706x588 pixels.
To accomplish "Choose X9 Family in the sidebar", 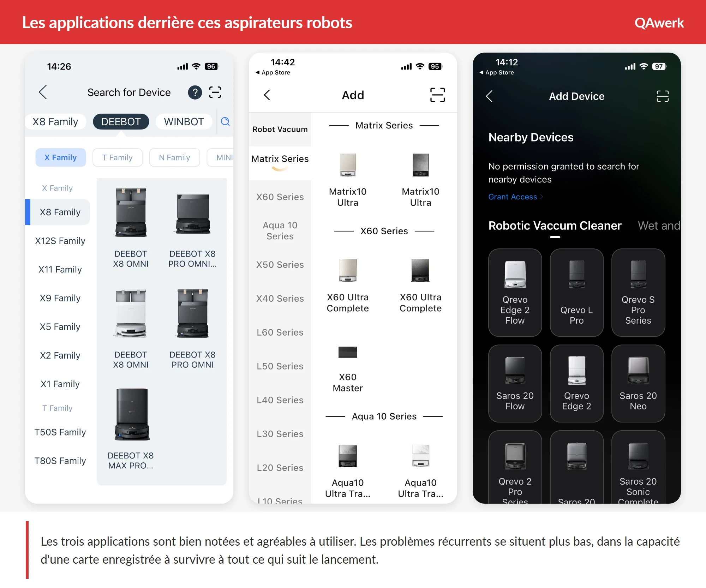I will [60, 298].
